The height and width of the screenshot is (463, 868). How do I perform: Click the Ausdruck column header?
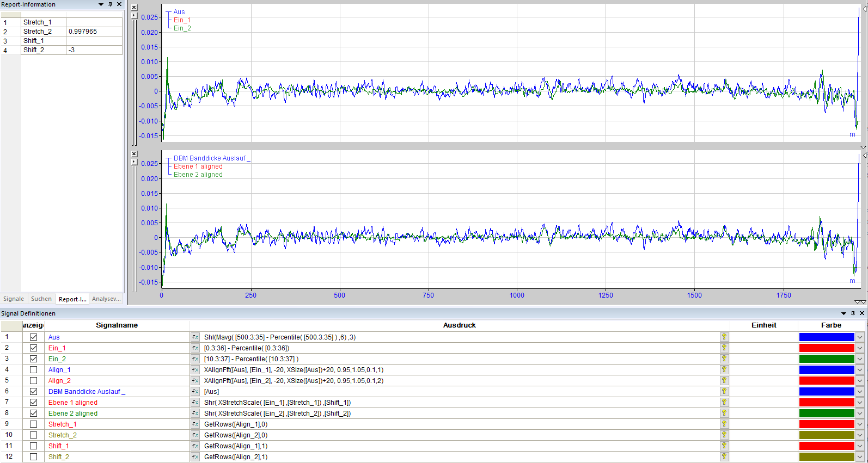click(460, 325)
